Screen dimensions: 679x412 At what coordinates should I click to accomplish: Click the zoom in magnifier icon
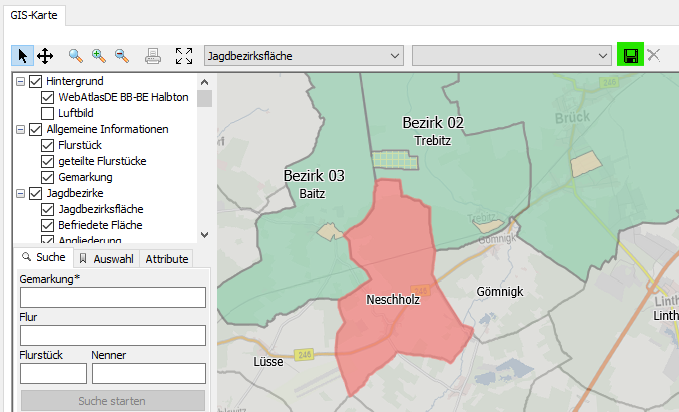[x=99, y=55]
